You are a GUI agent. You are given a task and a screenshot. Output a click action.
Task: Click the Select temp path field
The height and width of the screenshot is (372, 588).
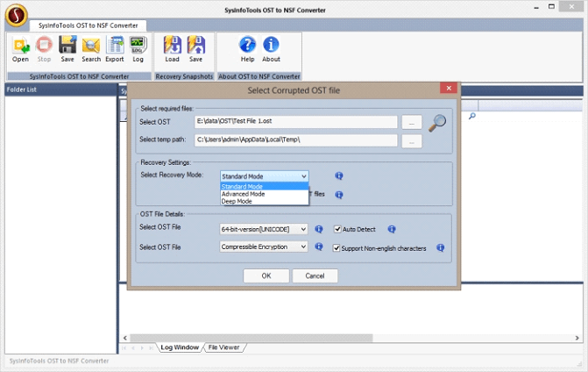click(x=296, y=140)
